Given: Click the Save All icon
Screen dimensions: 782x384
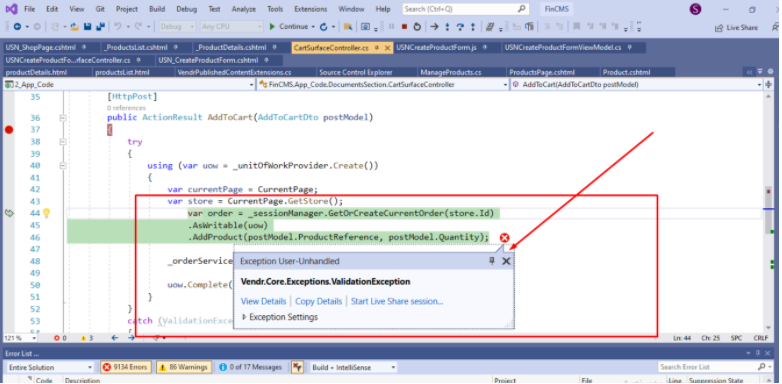Looking at the screenshot, I should click(x=100, y=27).
